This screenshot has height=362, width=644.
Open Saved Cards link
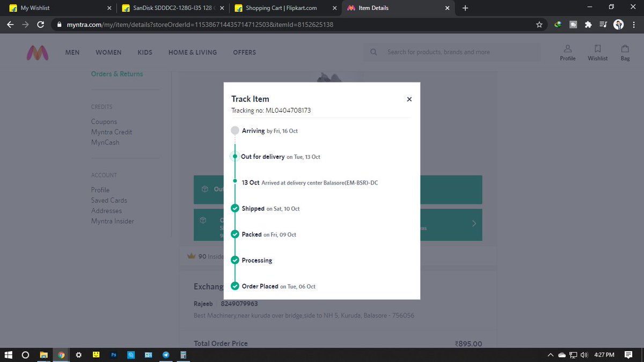pos(109,200)
